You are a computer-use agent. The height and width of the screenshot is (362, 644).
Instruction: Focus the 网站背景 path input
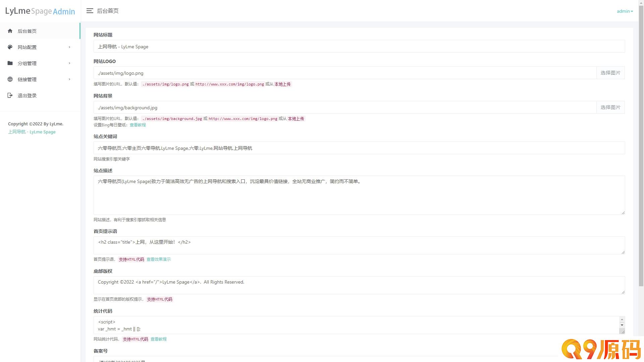pyautogui.click(x=345, y=107)
